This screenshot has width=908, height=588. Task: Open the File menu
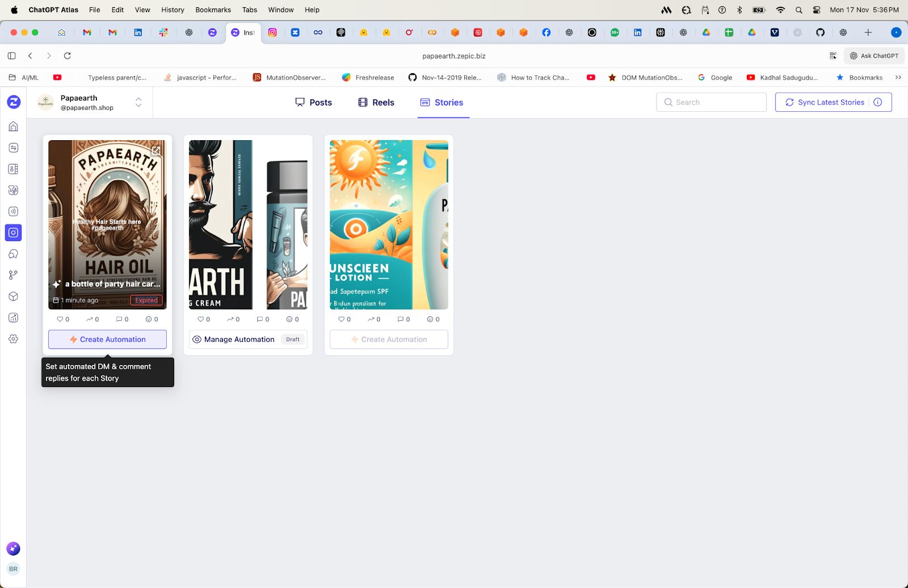[x=95, y=10]
